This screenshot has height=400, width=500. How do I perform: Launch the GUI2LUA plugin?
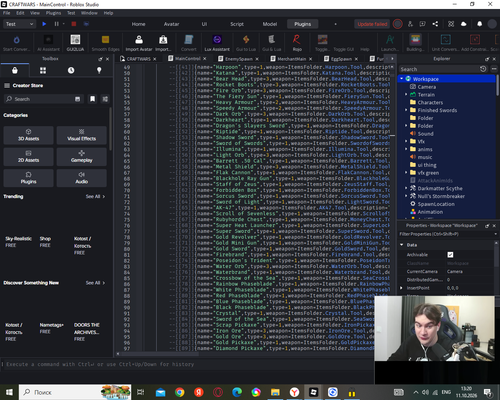75,43
